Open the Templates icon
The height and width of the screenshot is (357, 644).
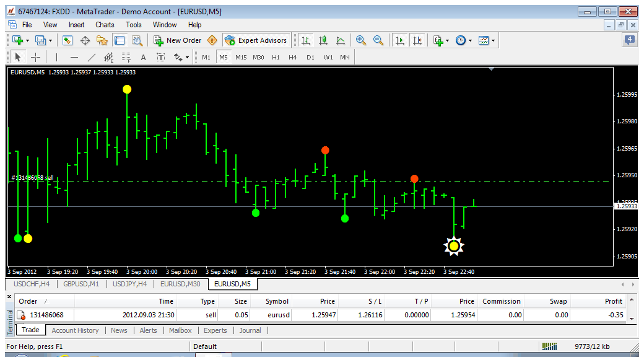pyautogui.click(x=484, y=40)
